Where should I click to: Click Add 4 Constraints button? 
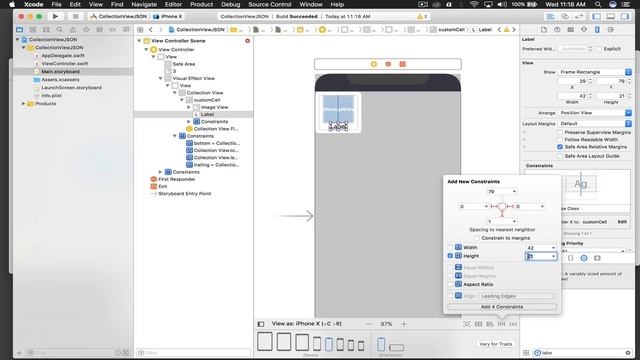coord(502,307)
